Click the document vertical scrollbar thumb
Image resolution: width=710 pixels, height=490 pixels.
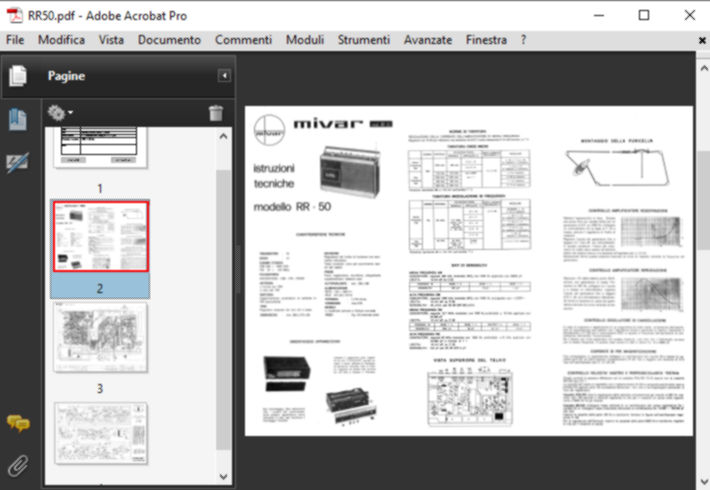(x=704, y=201)
